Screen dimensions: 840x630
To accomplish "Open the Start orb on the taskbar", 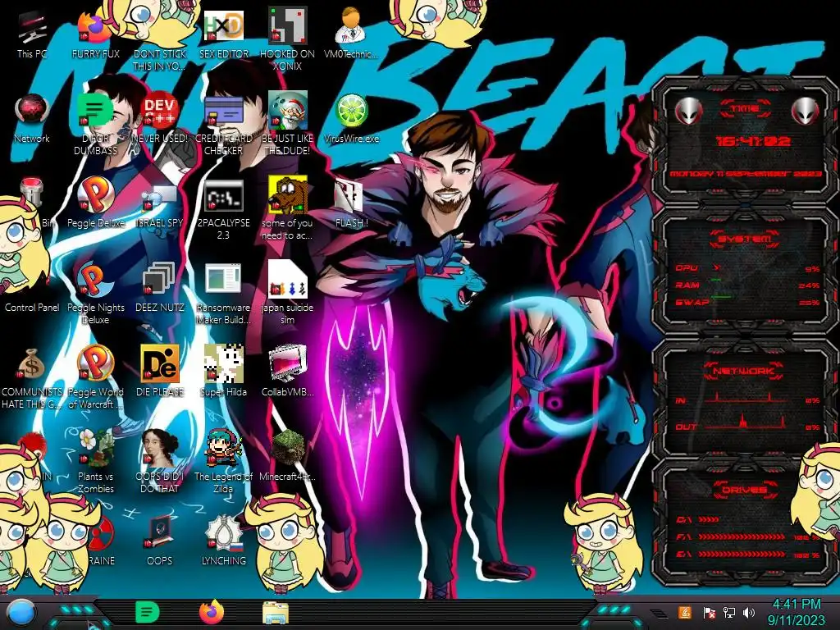I will coord(21,614).
